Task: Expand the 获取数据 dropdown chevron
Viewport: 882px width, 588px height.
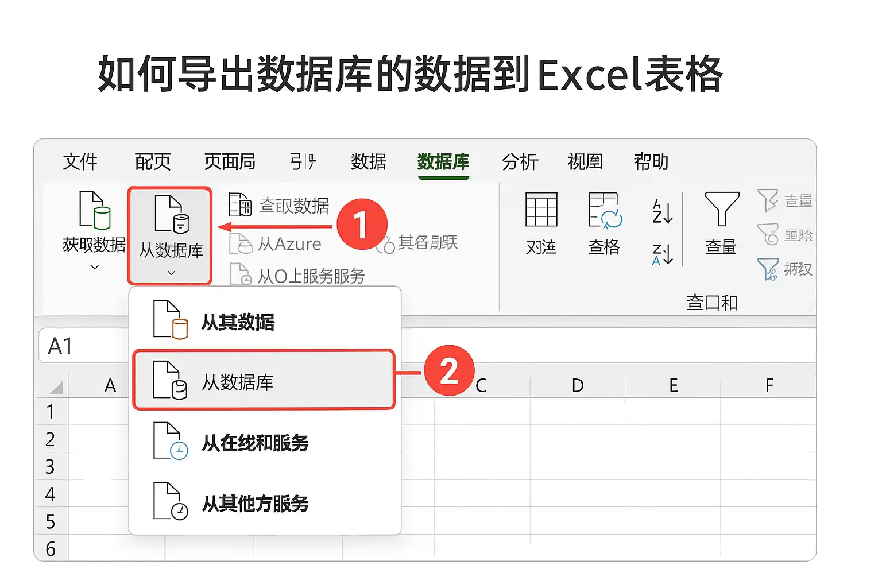Action: [95, 267]
